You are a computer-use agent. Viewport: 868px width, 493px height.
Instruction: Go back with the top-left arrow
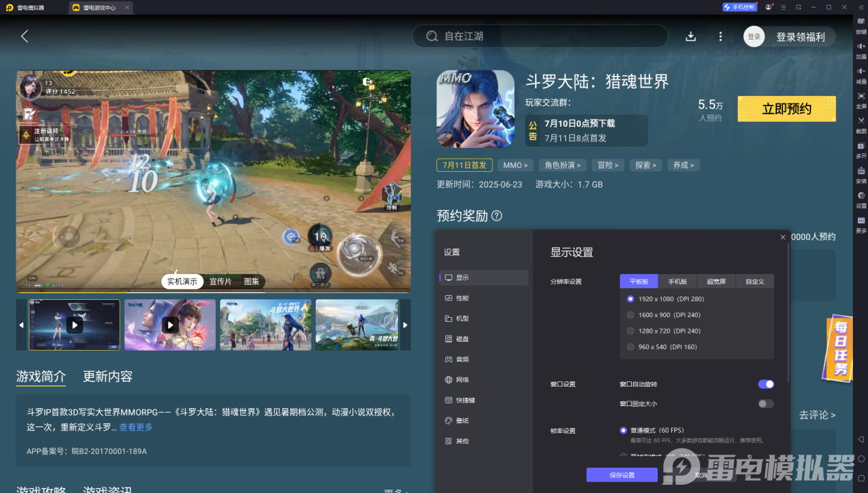click(25, 36)
